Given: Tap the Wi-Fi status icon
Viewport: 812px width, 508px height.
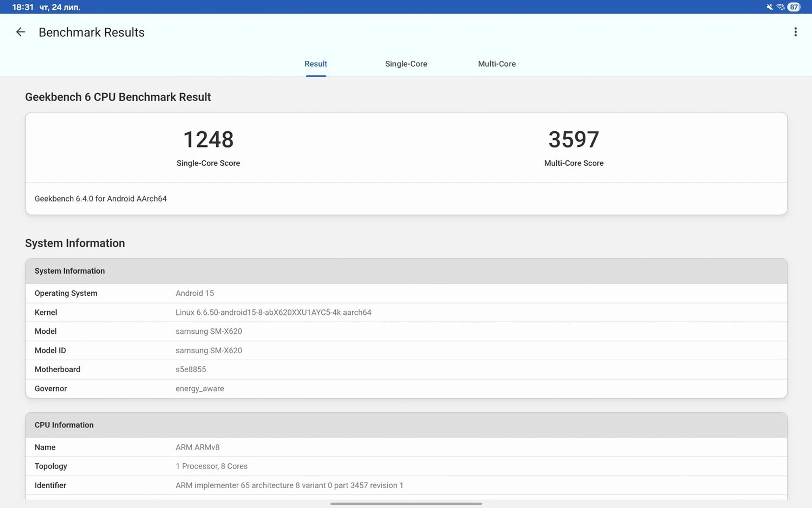Looking at the screenshot, I should 780,7.
